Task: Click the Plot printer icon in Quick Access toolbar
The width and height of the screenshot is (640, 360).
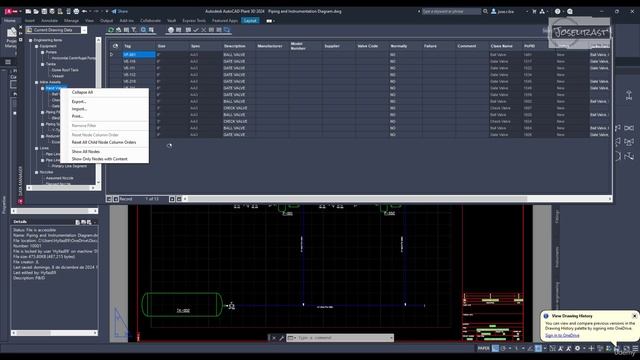Action: 76,11
